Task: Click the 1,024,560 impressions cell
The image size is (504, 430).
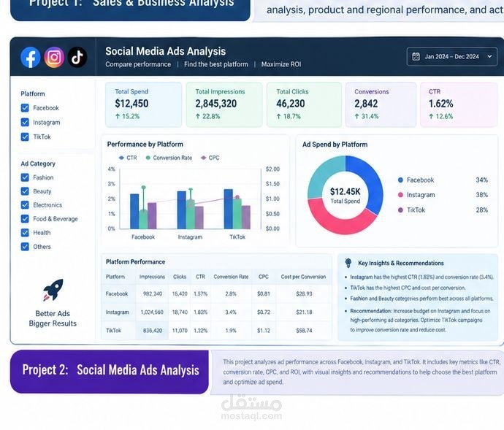Action: (x=152, y=312)
